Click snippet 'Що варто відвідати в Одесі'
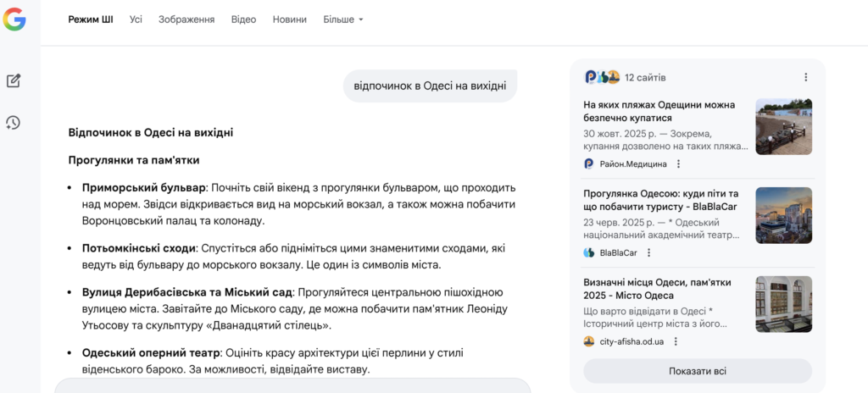Image resolution: width=868 pixels, height=393 pixels. tap(644, 311)
